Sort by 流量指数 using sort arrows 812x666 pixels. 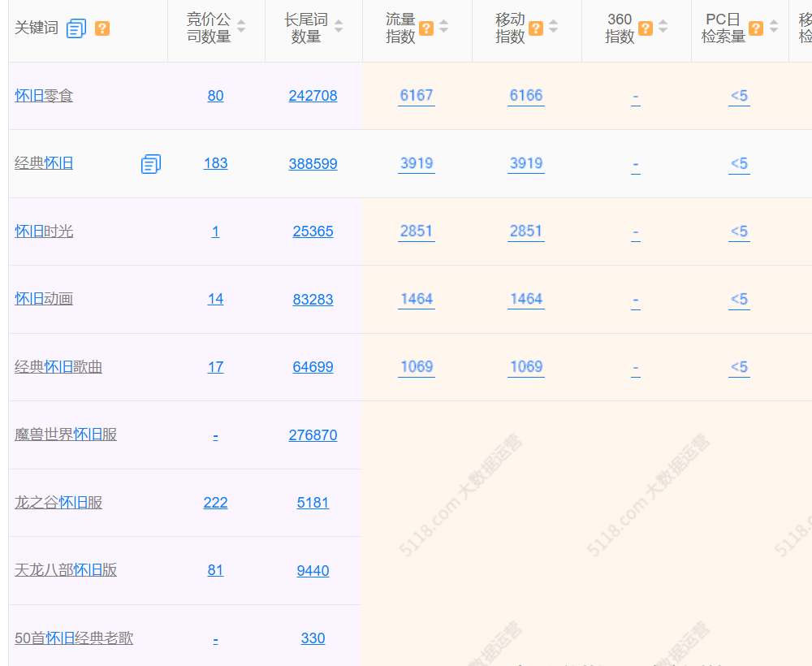[444, 27]
